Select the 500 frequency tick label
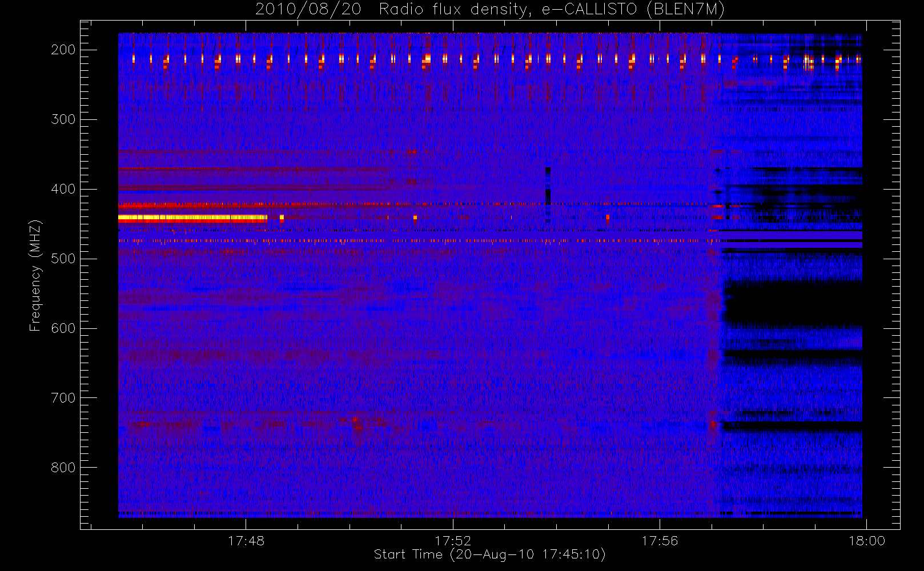Image resolution: width=924 pixels, height=571 pixels. [x=63, y=259]
